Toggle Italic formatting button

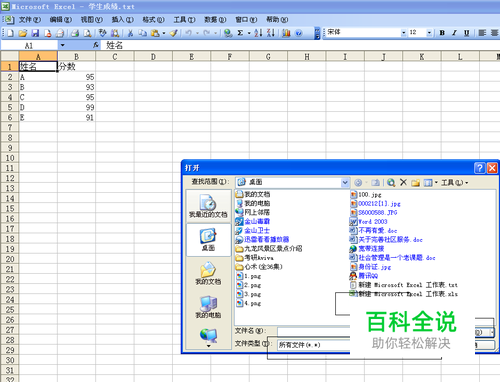[x=454, y=33]
